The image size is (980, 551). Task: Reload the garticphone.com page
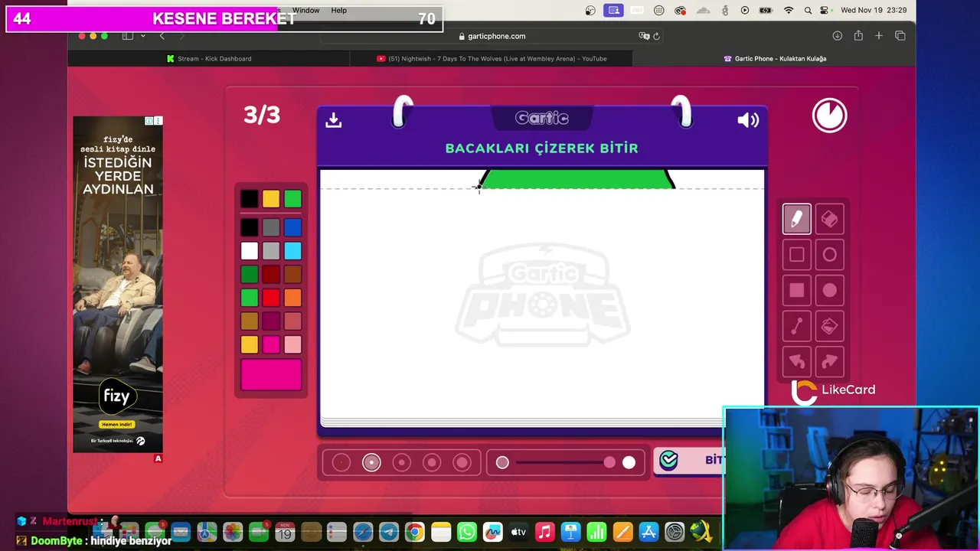656,36
